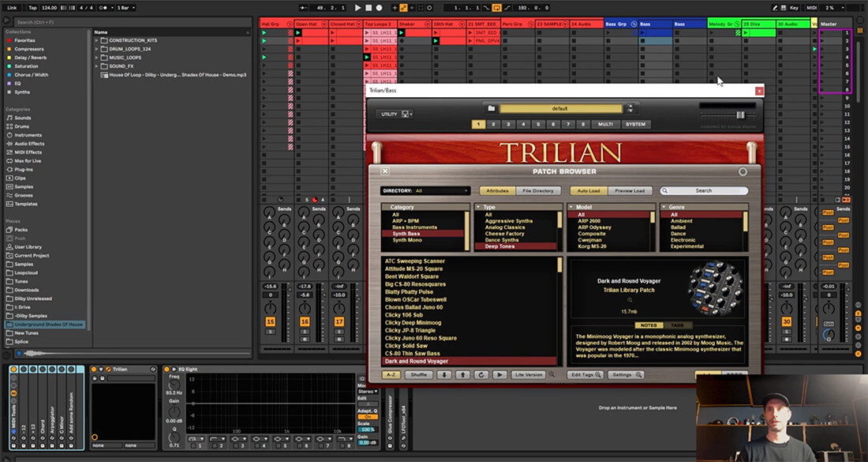
Task: Open the Model column dropdown arrow
Action: point(571,207)
